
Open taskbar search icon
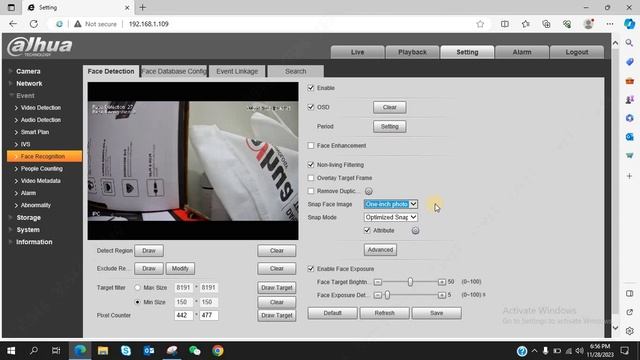(34, 351)
